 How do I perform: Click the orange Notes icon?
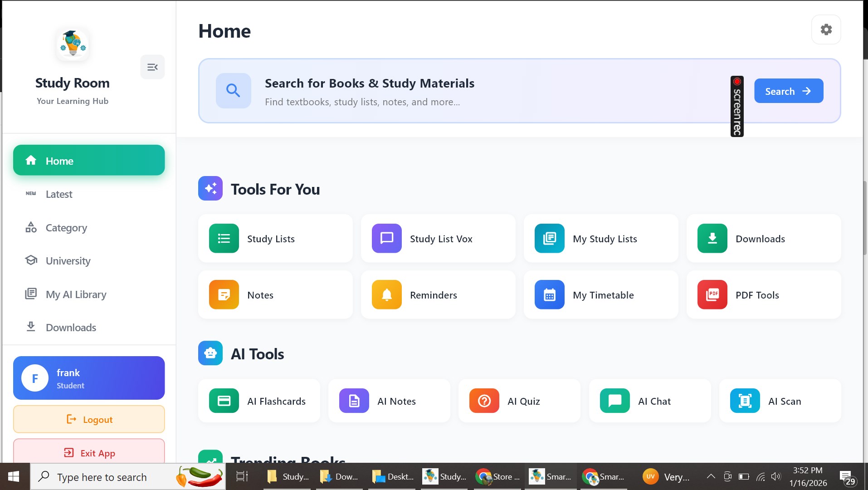click(x=224, y=294)
